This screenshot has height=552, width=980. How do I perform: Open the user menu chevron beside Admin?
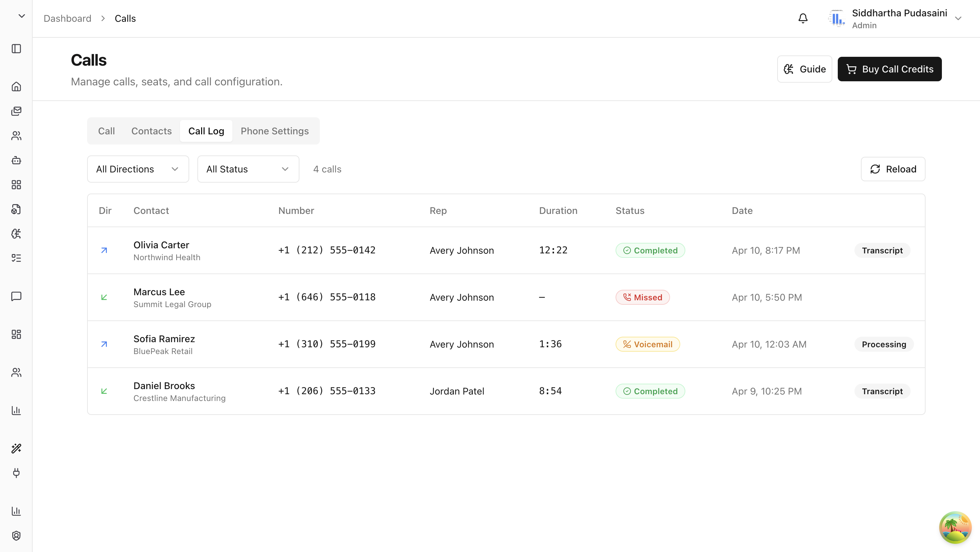point(958,18)
